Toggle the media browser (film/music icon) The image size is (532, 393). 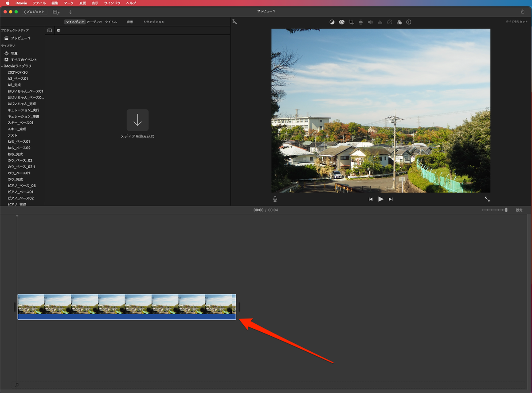pos(56,12)
